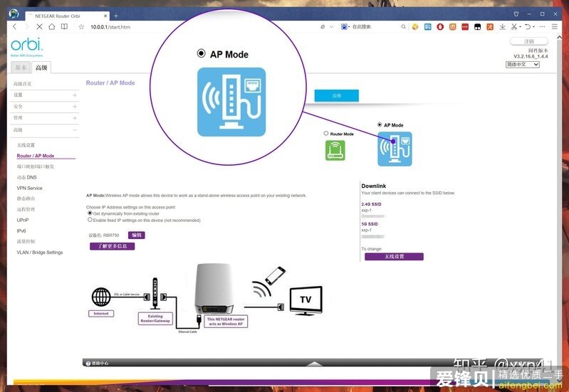This screenshot has height=392, width=569.
Task: Click the 编辑 device name button
Action: 137,235
